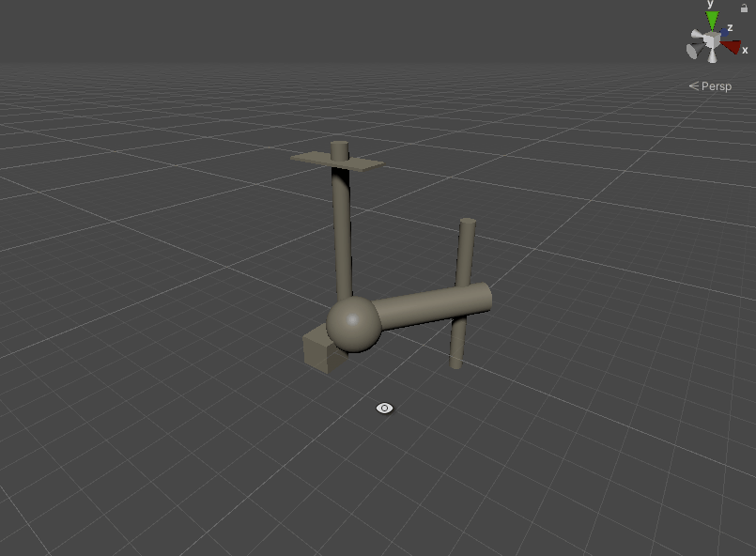Select the sphere object in the scene
Viewport: 756px width, 556px height.
[x=353, y=324]
